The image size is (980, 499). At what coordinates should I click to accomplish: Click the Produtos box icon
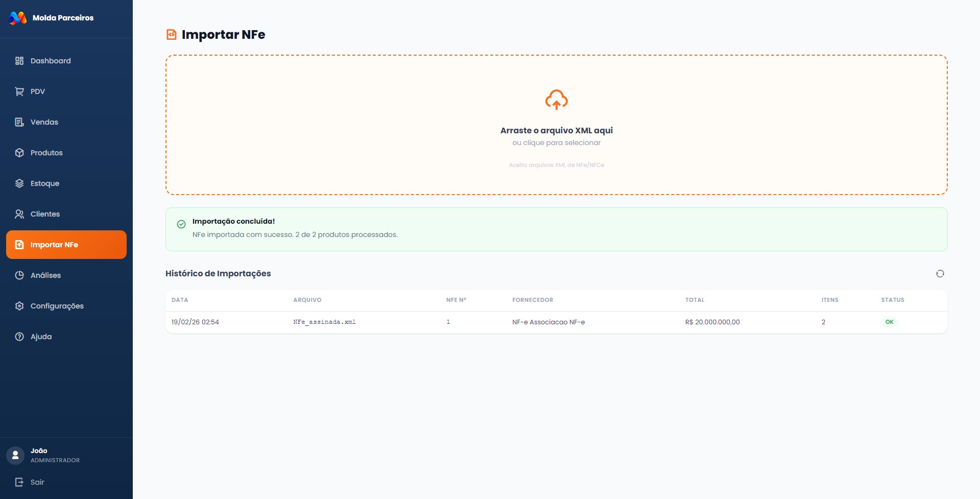(19, 153)
